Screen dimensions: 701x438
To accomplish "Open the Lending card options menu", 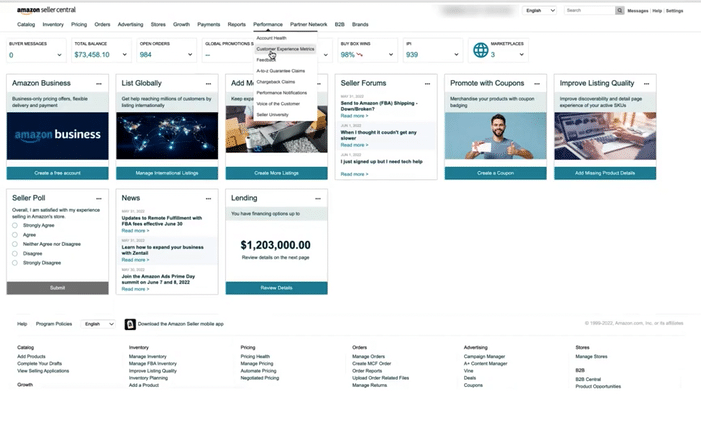I will (318, 199).
